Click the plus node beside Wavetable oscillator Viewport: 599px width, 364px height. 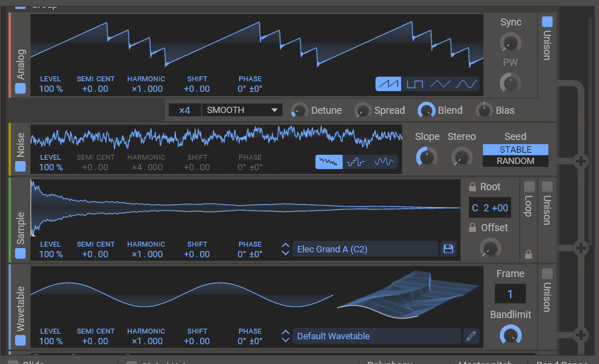581,335
